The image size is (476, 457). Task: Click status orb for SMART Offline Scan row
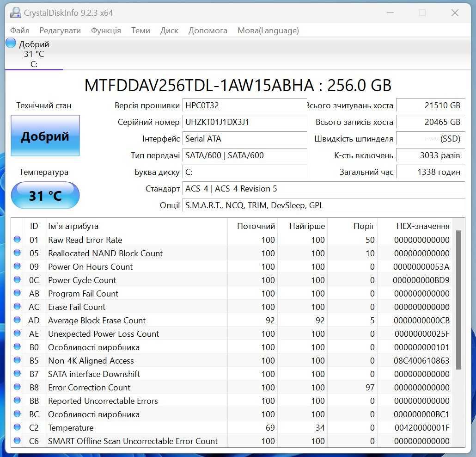point(17,441)
